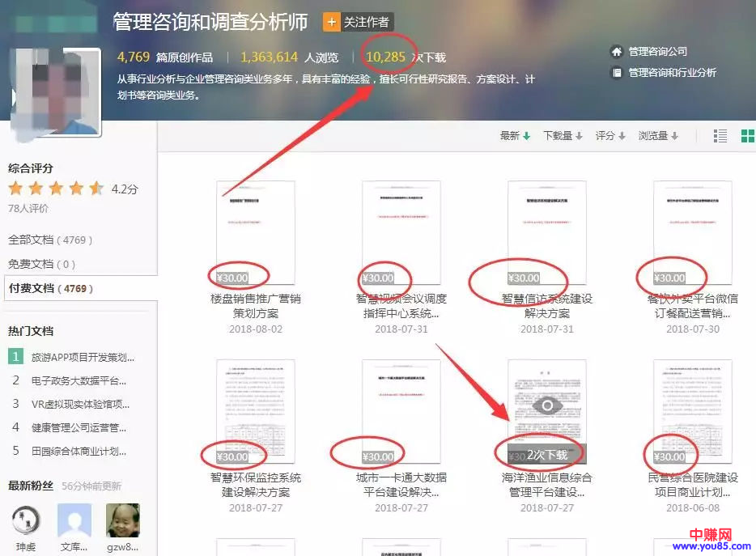Click the document icon beside 管理咨询和行业分析
This screenshot has height=556, width=756.
click(617, 73)
